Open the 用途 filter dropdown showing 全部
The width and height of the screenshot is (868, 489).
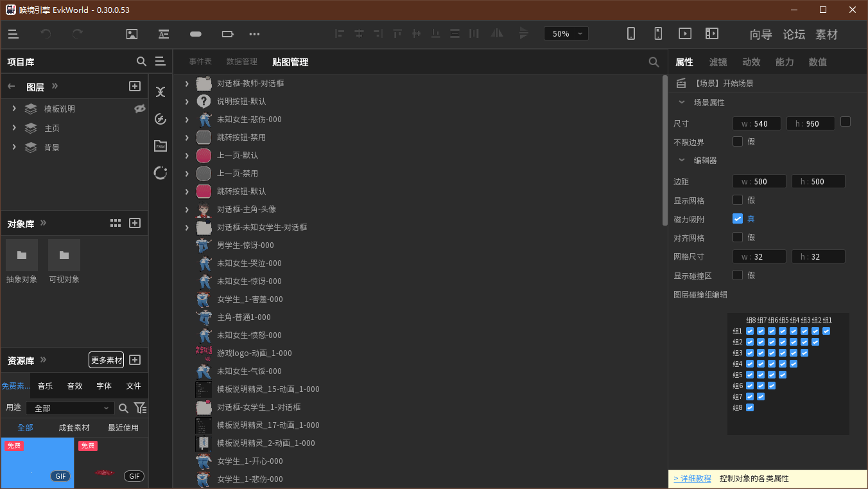pyautogui.click(x=71, y=407)
